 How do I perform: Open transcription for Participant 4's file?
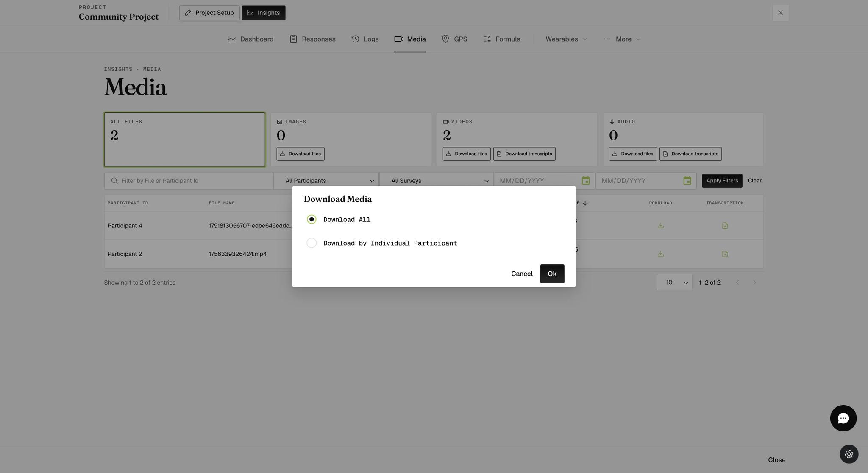tap(725, 226)
